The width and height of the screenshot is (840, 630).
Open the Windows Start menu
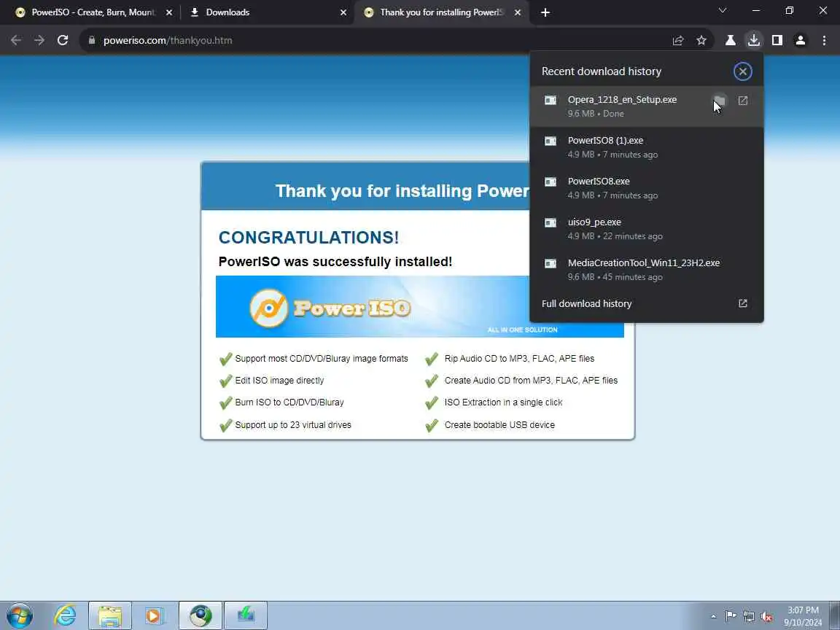click(20, 616)
